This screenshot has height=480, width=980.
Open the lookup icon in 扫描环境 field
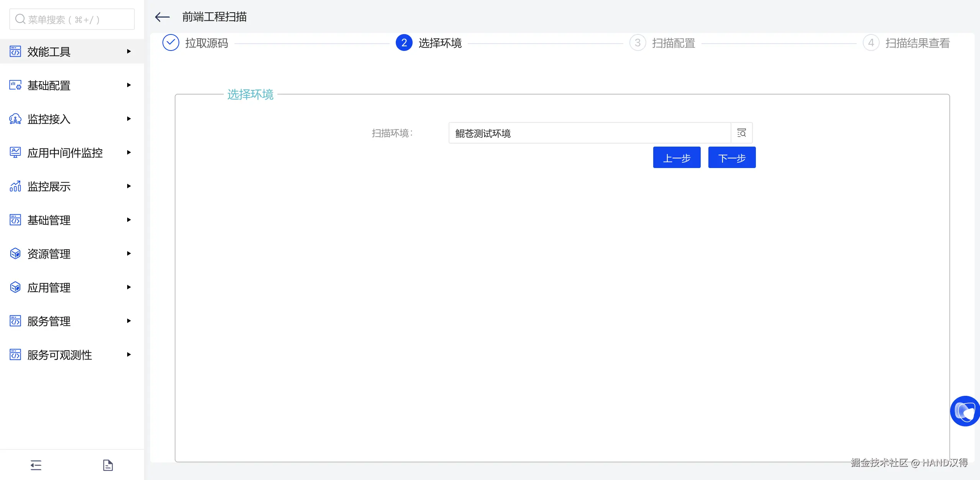click(x=741, y=133)
